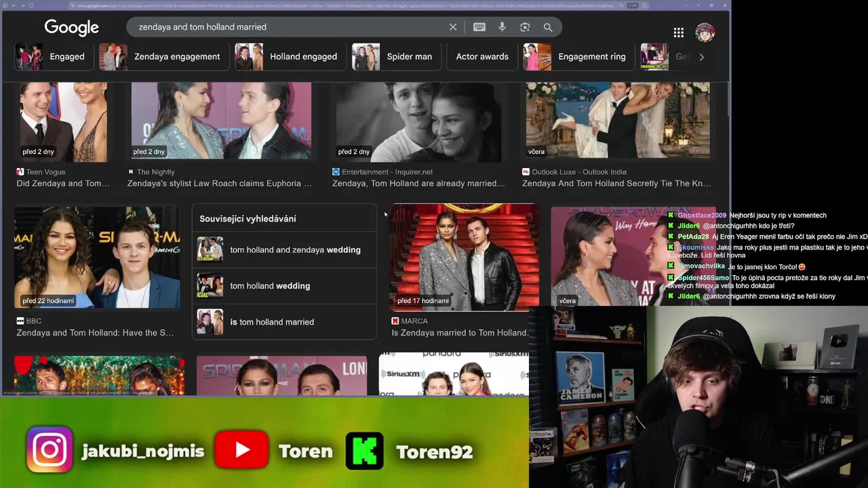This screenshot has height=488, width=868.
Task: Select the Actor awards filter chip
Action: [x=482, y=57]
